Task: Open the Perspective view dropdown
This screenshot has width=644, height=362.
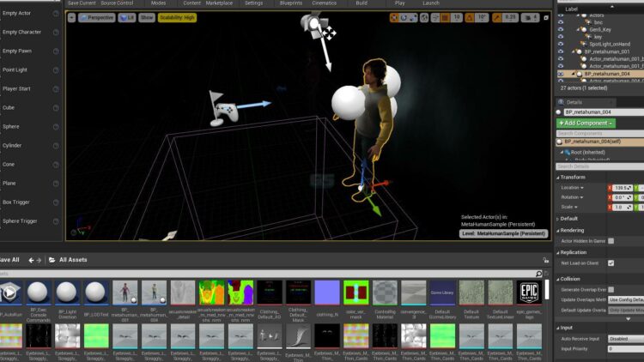Action: 96,18
